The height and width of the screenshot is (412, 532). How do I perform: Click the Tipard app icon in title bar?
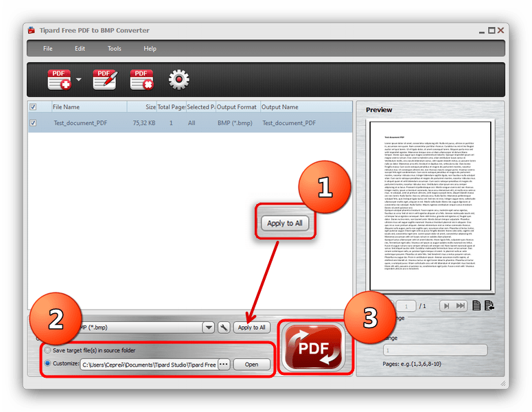click(32, 30)
